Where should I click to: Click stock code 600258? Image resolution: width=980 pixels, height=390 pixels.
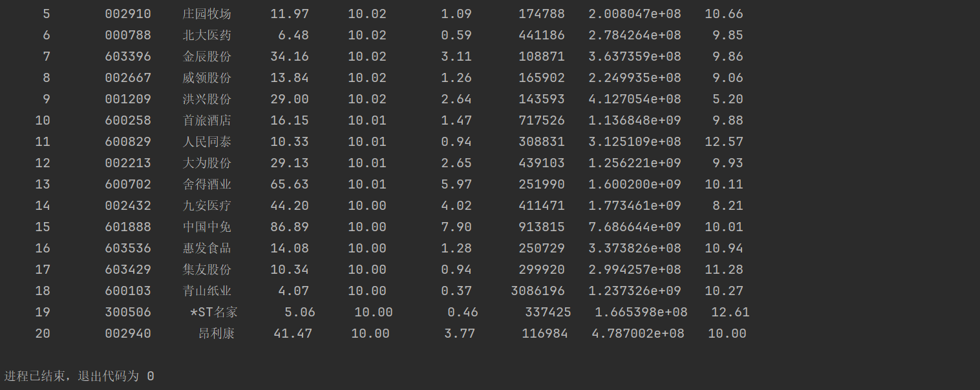[128, 120]
